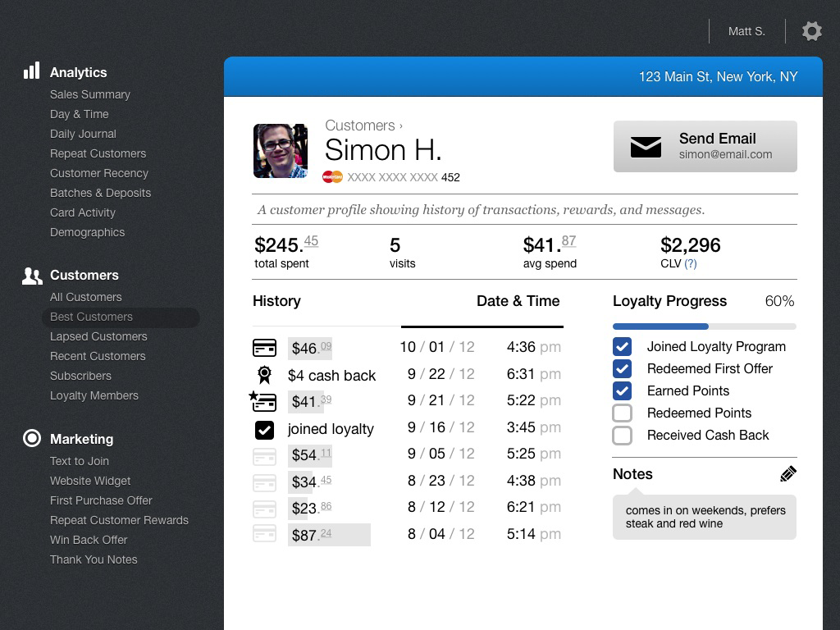Click the Loyalty Progress bar
840x630 pixels.
[x=705, y=326]
